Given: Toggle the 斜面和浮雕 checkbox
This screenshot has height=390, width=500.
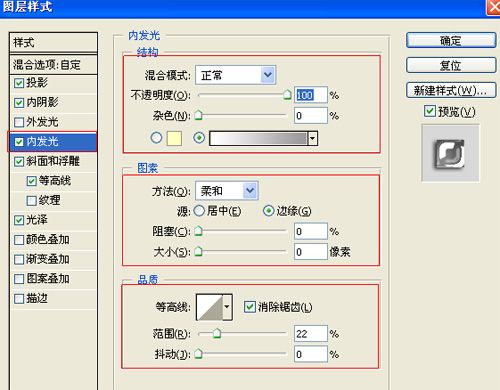Looking at the screenshot, I should pos(19,162).
